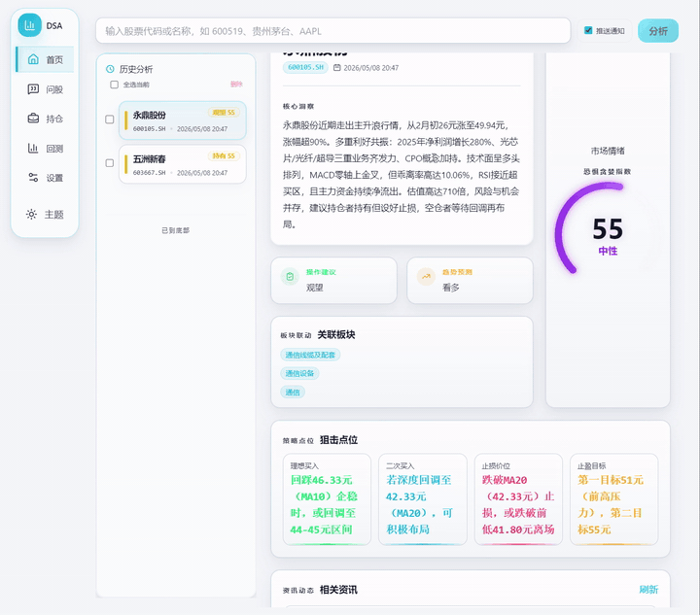The height and width of the screenshot is (615, 700).
Task: Open the 回测 backtest page
Action: coord(45,148)
